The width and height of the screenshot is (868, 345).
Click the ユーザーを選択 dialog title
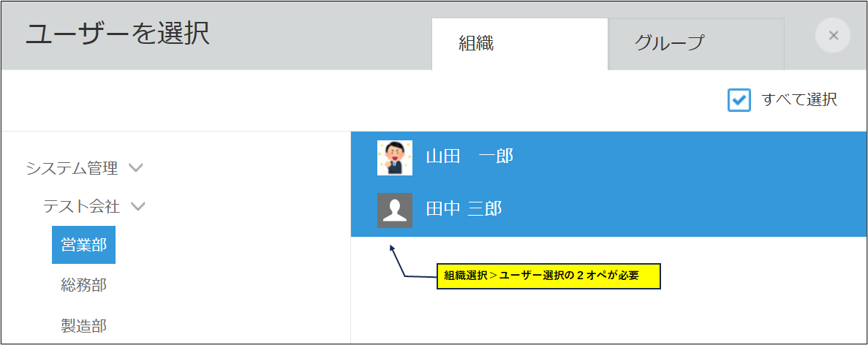click(x=117, y=34)
